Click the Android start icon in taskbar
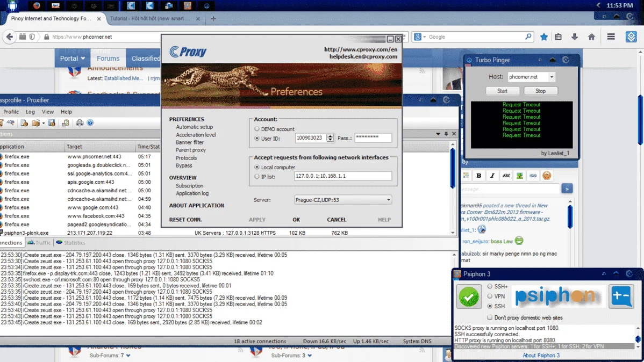Image resolution: width=644 pixels, height=362 pixels. coord(12,6)
